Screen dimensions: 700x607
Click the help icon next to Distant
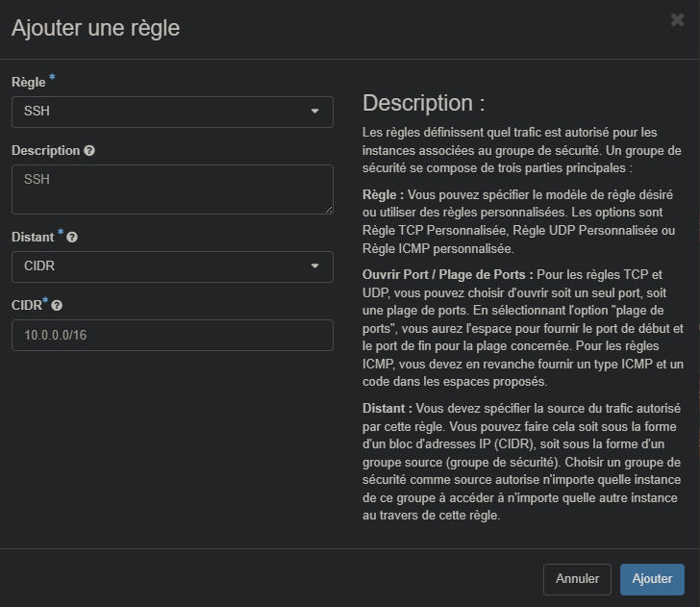pyautogui.click(x=72, y=237)
